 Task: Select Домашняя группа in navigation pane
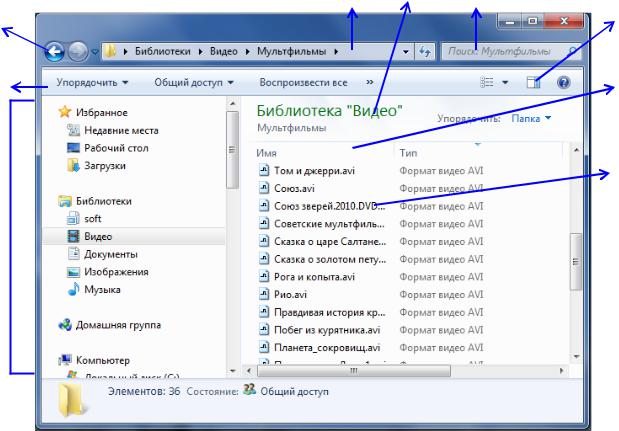pos(118,325)
